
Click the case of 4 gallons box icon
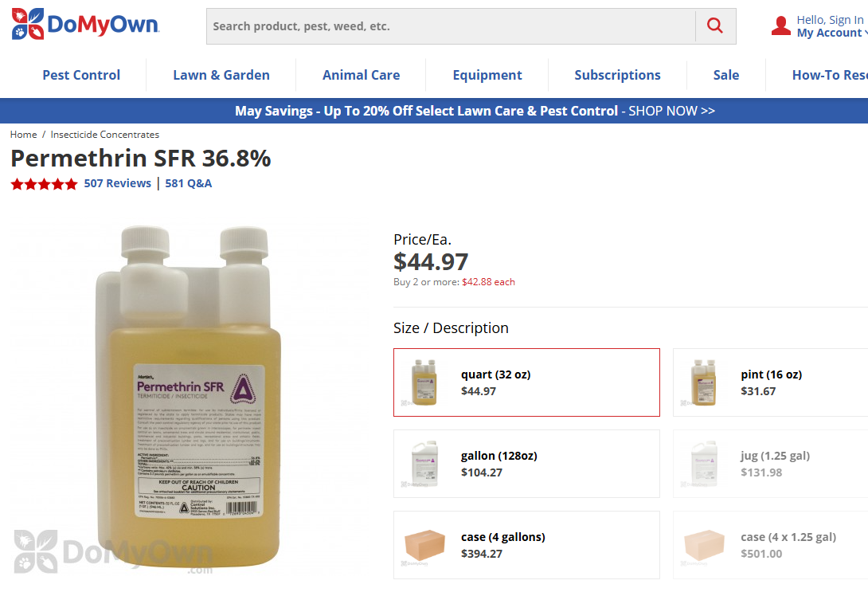(424, 545)
